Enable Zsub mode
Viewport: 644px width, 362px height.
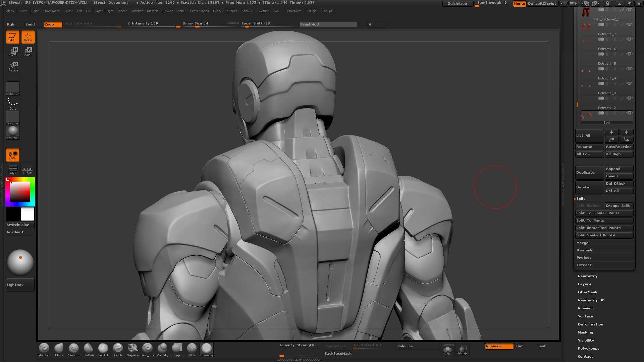point(53,24)
